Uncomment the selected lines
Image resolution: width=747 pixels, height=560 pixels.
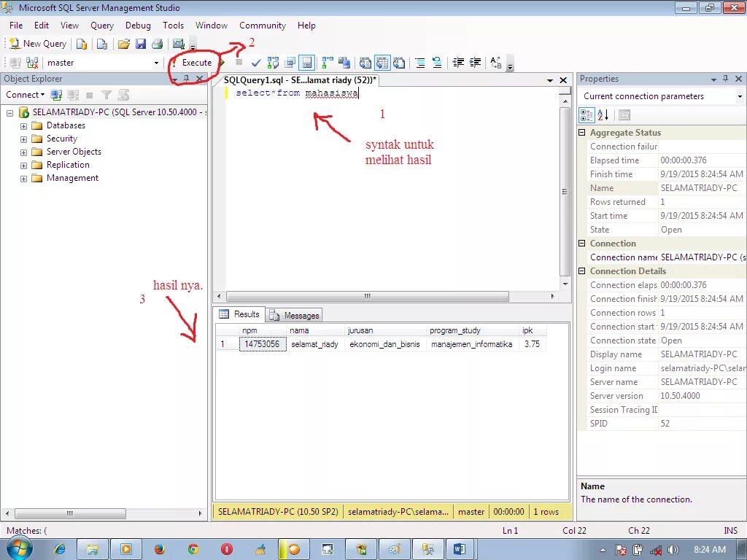pos(436,63)
